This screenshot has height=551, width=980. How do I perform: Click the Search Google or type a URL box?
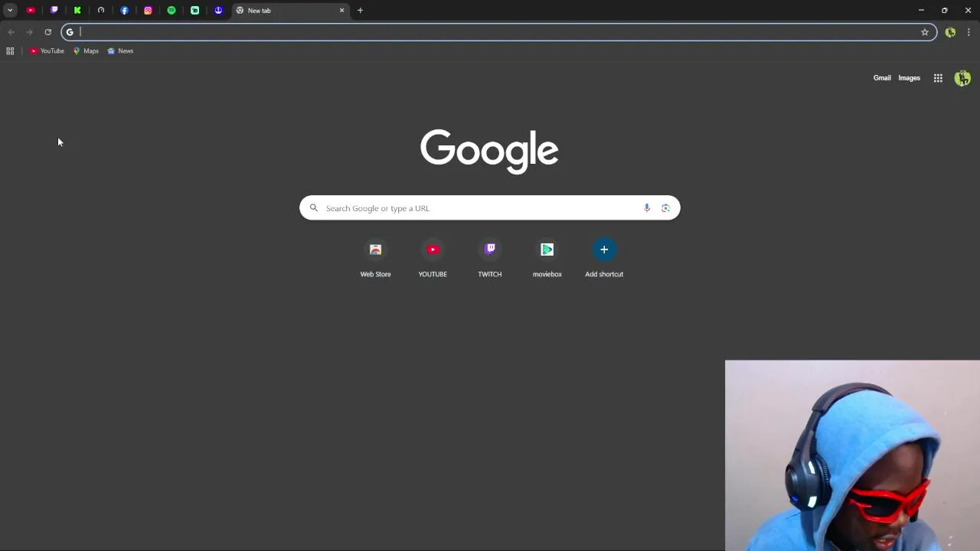coord(489,208)
